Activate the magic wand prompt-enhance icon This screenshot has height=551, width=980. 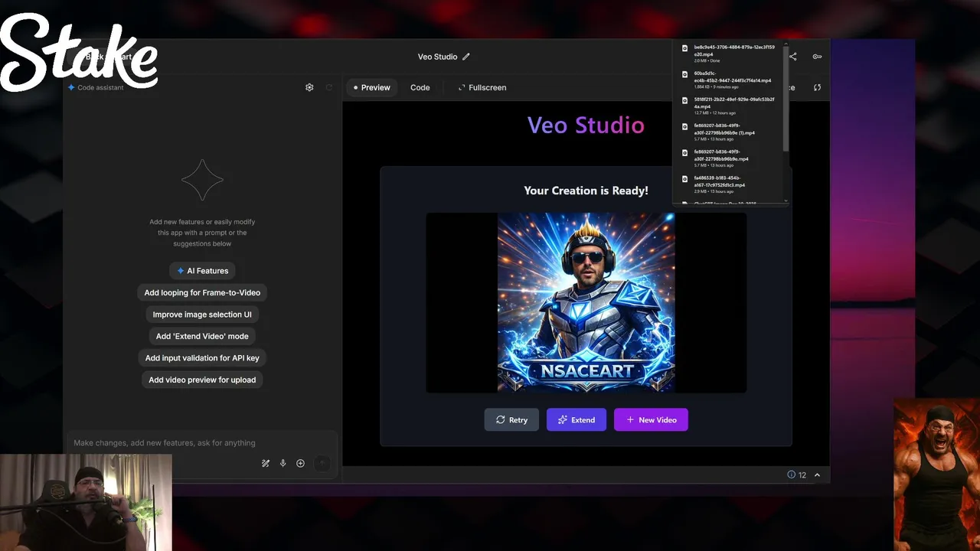[x=266, y=463]
